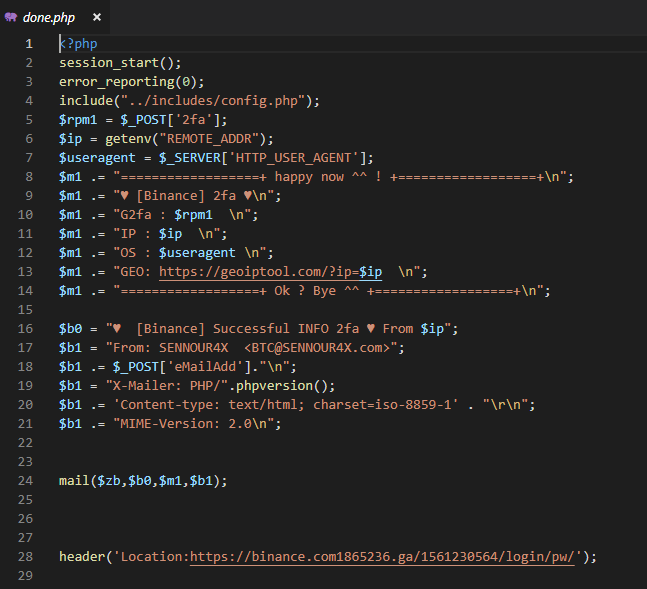Image resolution: width=647 pixels, height=589 pixels.
Task: Click the '2fa' POST key string
Action: [x=194, y=120]
